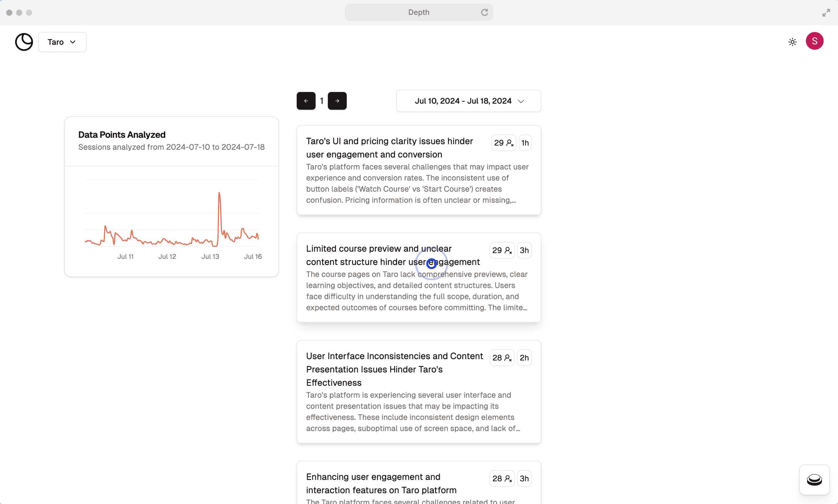The height and width of the screenshot is (504, 838).
Task: Toggle the light/dark theme sun icon
Action: click(792, 42)
